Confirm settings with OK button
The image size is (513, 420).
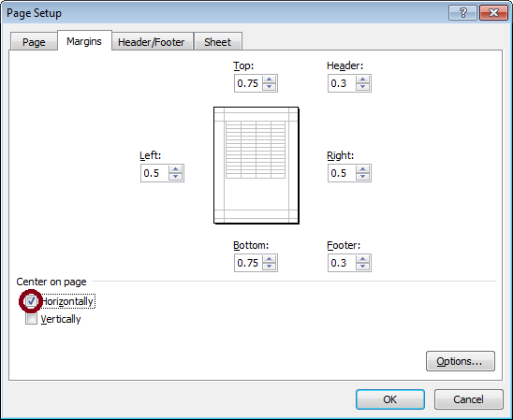390,399
